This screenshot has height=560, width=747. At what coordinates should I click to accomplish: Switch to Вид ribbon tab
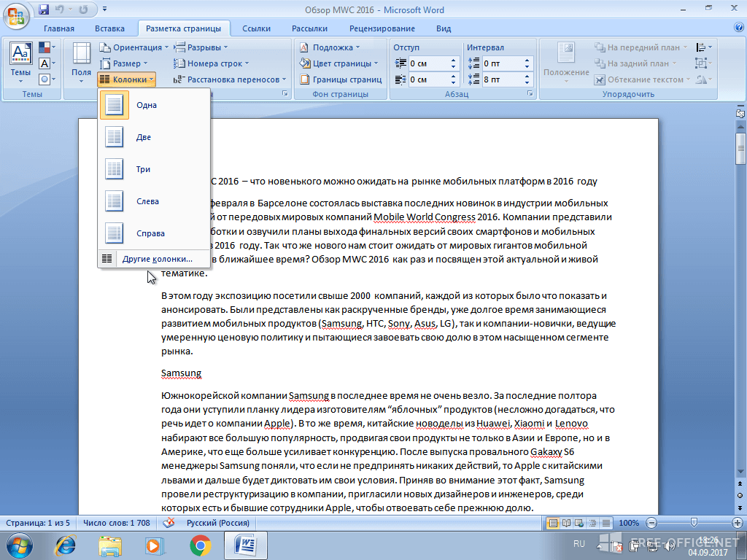click(444, 28)
